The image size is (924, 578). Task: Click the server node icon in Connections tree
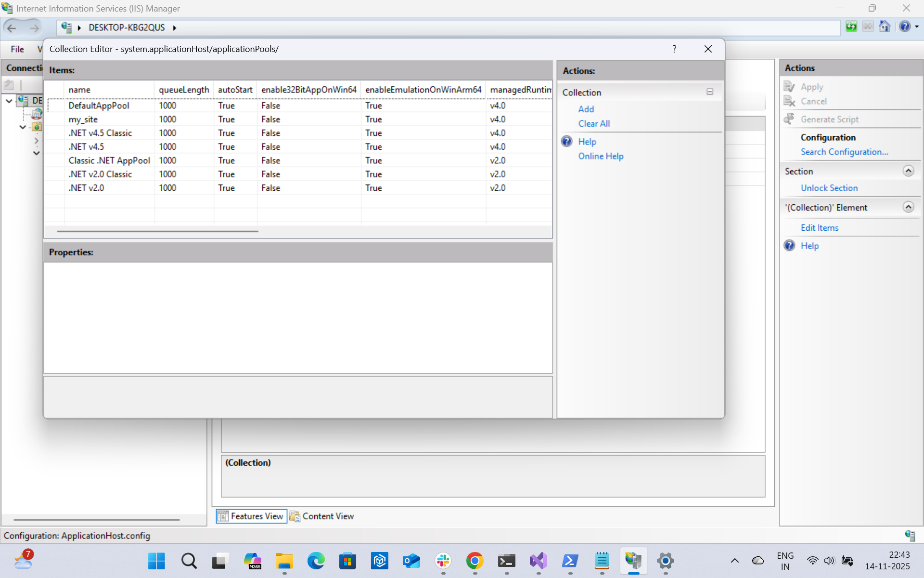click(23, 100)
